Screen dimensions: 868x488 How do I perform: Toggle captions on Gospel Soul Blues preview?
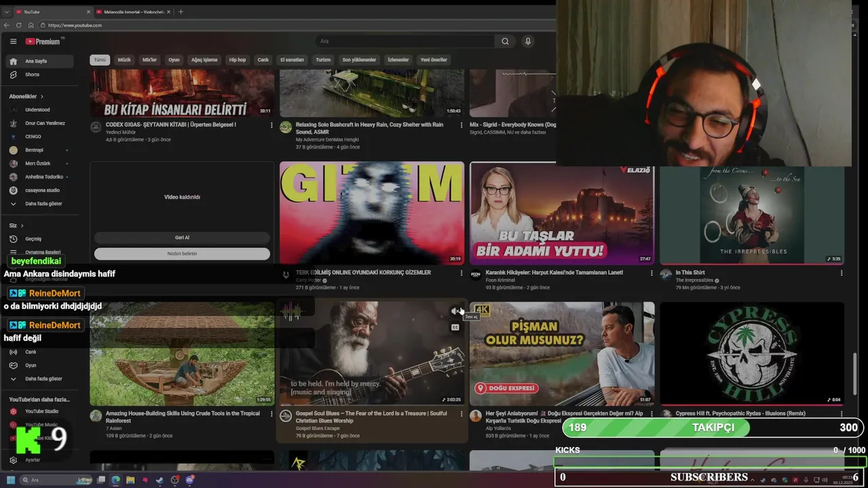click(x=455, y=327)
